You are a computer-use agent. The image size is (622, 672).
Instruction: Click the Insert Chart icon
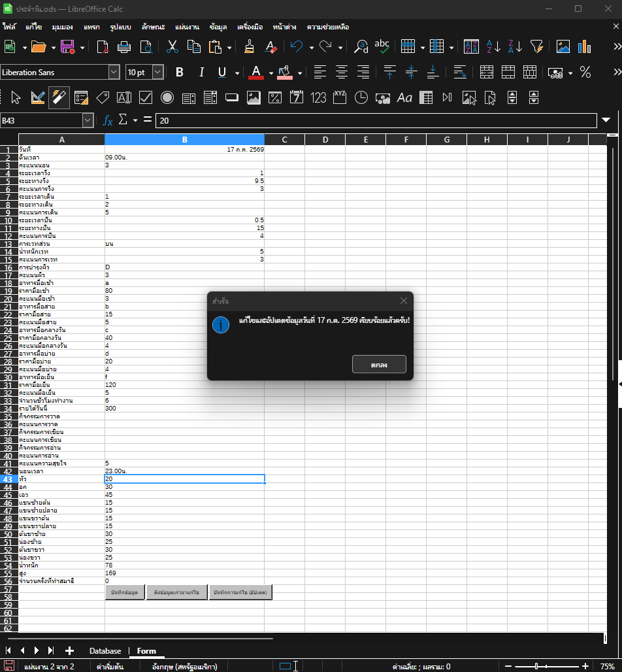(x=584, y=46)
